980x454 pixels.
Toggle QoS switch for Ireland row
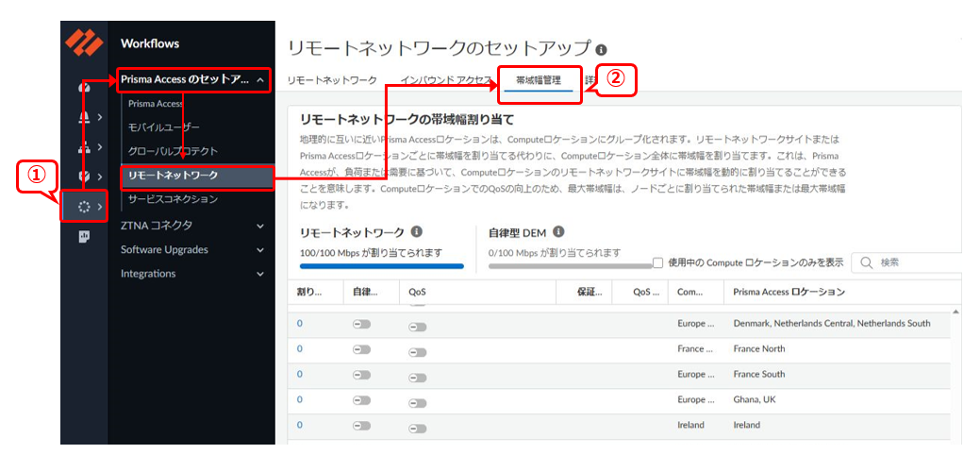coord(417,426)
